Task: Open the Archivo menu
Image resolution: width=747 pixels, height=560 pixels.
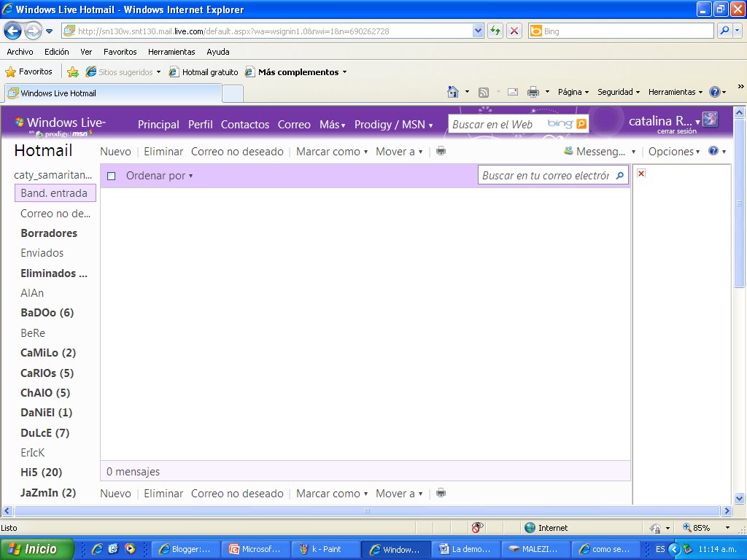Action: (20, 52)
